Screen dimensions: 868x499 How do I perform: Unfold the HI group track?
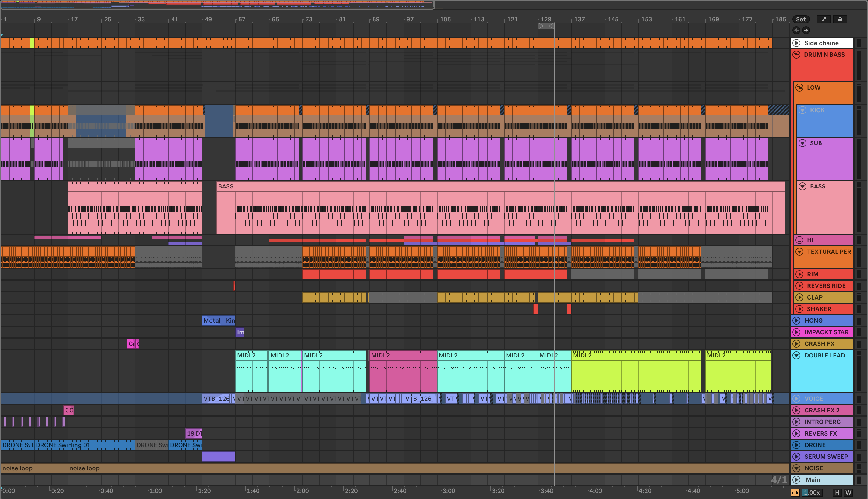[799, 240]
